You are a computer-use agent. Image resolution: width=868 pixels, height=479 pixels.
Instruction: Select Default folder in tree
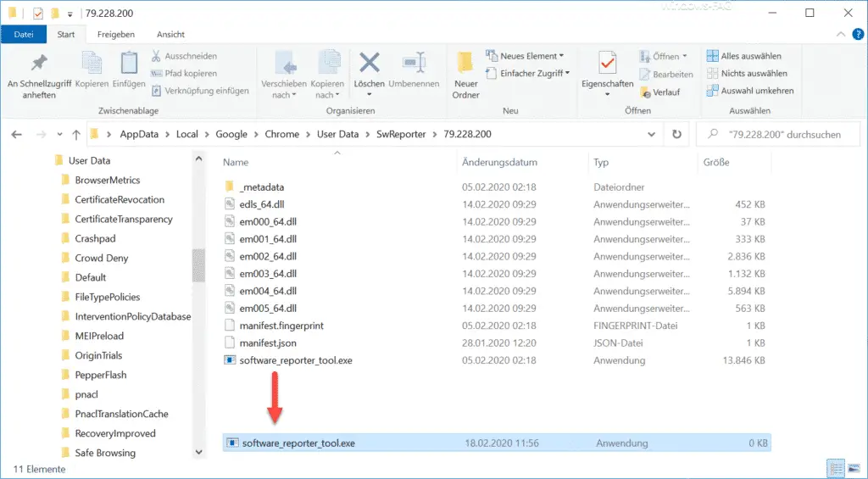(x=90, y=277)
